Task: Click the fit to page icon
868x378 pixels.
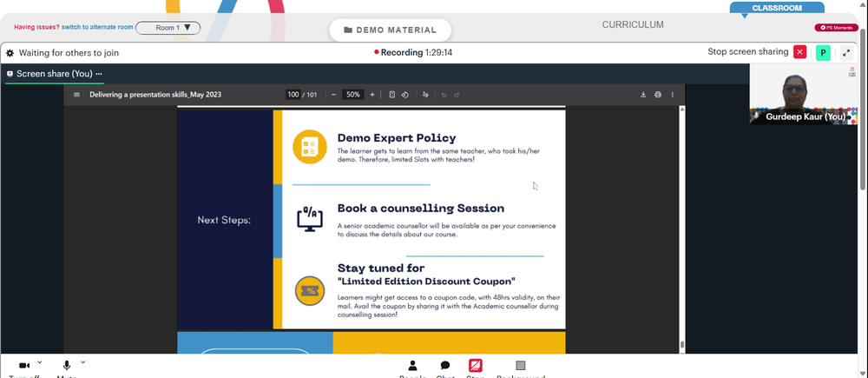Action: pos(392,95)
